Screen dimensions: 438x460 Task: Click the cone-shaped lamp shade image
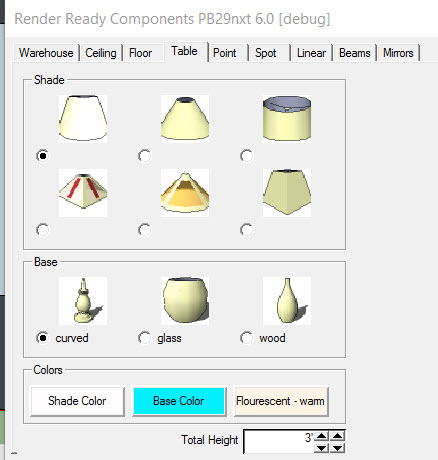(185, 119)
